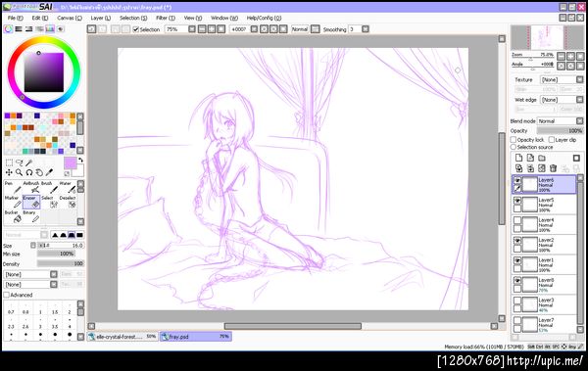588x371 pixels.
Task: Click the undo button in toolbar
Action: 91,28
